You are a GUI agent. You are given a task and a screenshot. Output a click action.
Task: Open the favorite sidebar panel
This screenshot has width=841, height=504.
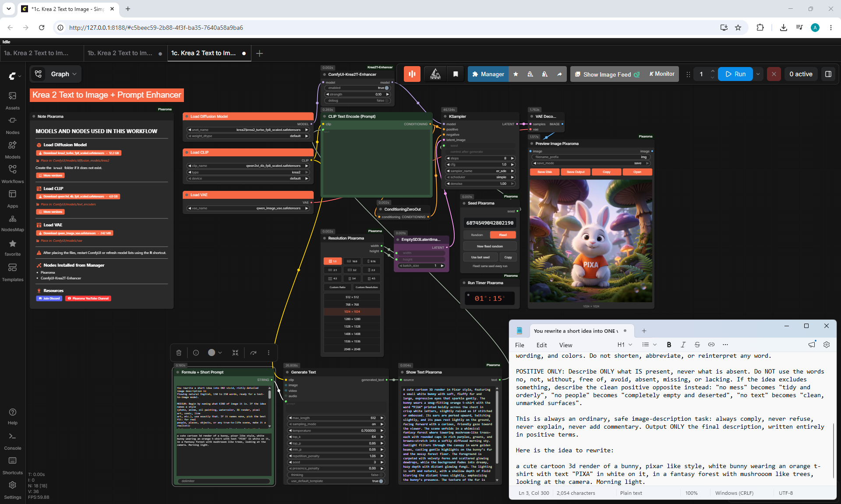(13, 247)
